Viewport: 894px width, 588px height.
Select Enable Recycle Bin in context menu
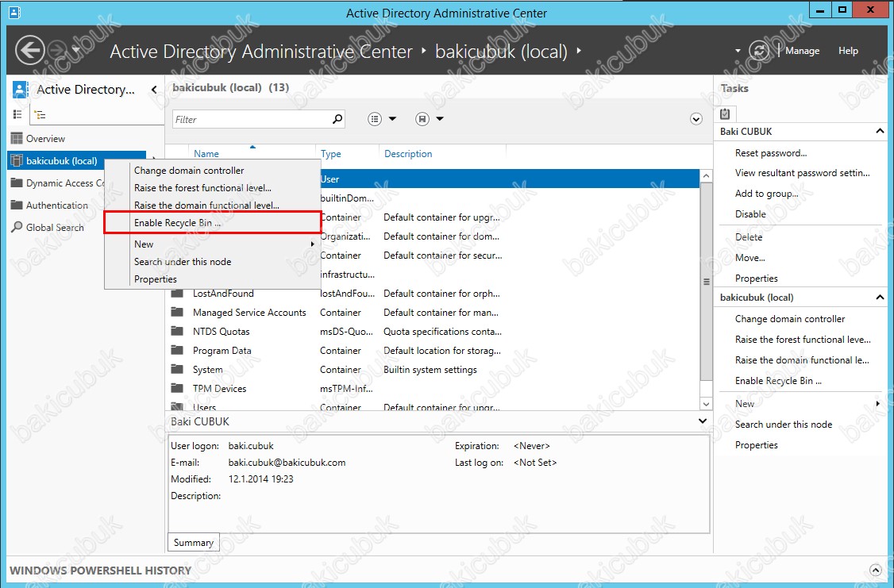[177, 223]
